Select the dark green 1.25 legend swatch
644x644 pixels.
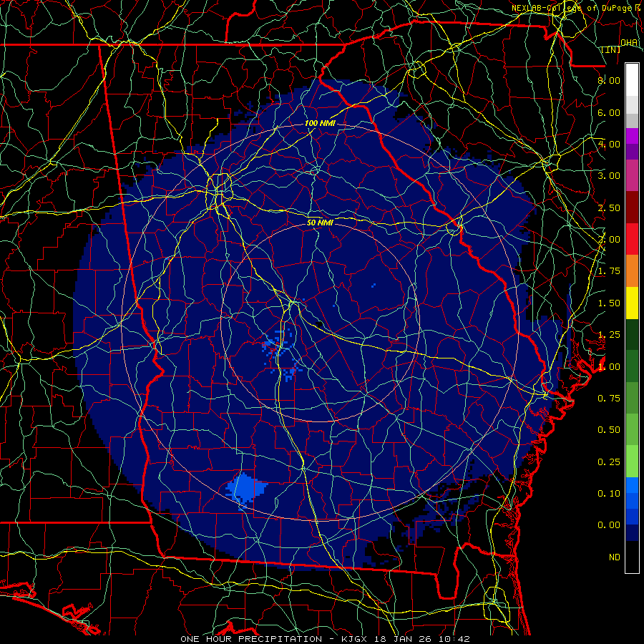point(632,335)
